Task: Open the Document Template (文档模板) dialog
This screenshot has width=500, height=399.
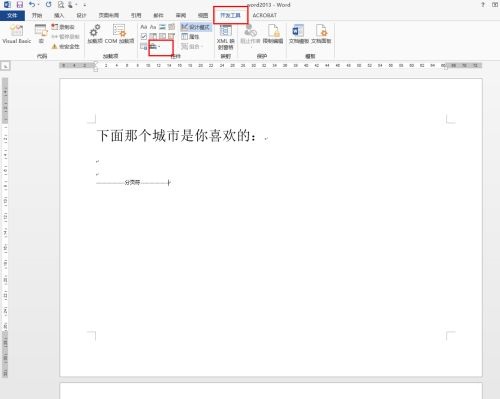Action: (x=298, y=34)
